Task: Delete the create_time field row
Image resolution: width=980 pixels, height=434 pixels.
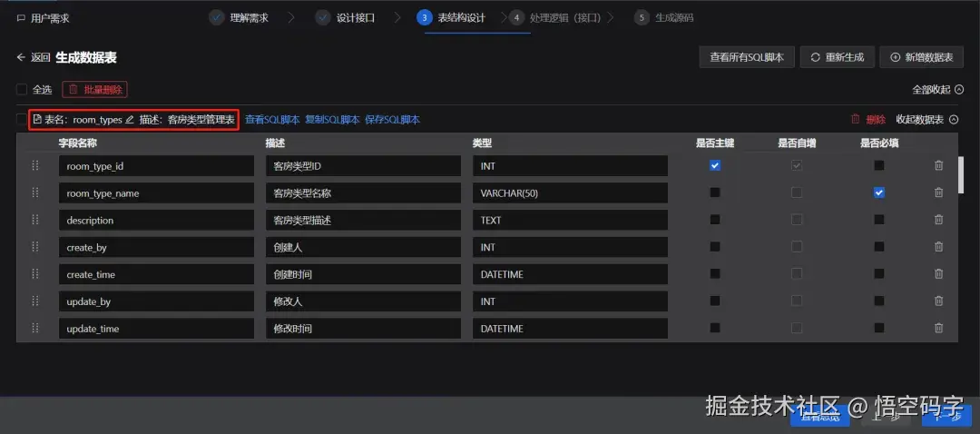Action: click(x=938, y=274)
